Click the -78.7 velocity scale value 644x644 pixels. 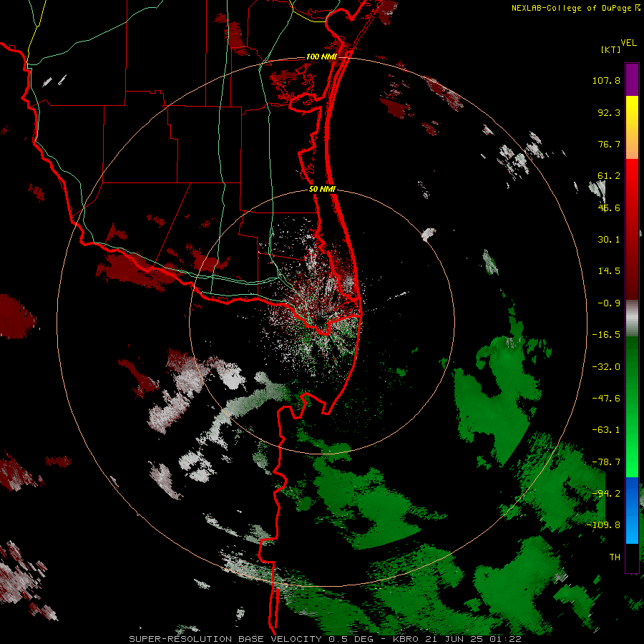606,462
